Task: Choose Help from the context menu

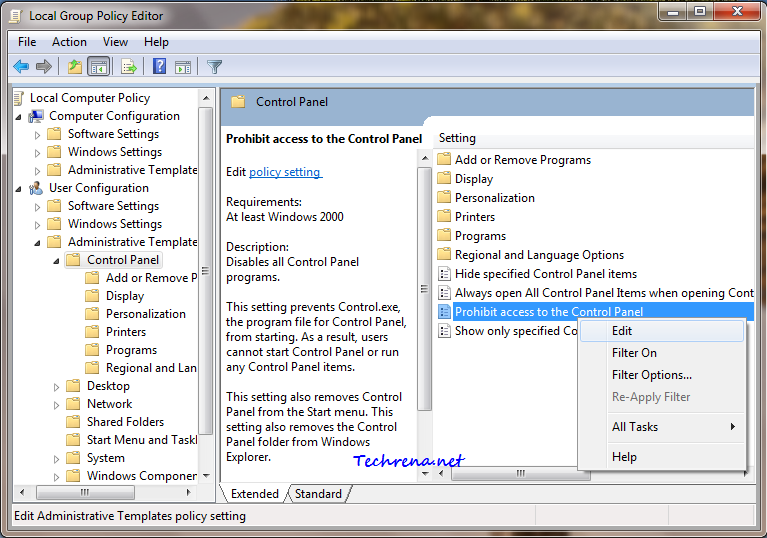Action: (662, 457)
